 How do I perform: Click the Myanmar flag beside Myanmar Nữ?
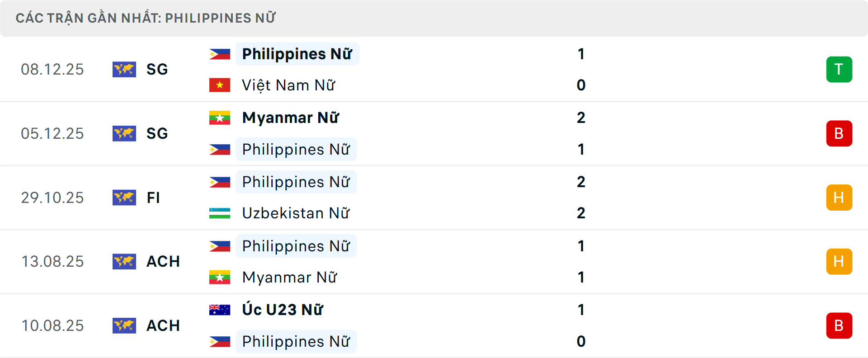(x=220, y=118)
